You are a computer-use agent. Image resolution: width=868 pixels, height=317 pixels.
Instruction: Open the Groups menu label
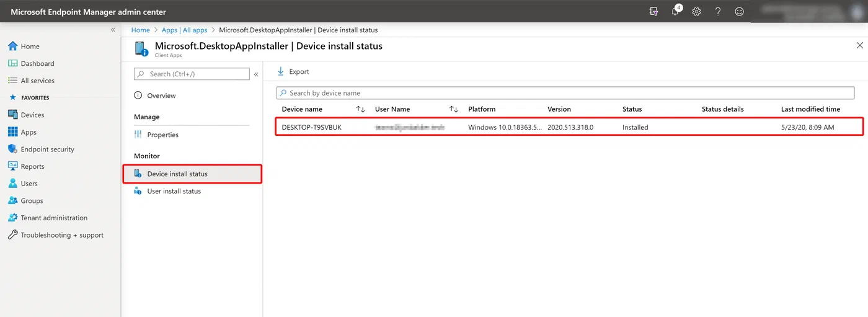32,201
